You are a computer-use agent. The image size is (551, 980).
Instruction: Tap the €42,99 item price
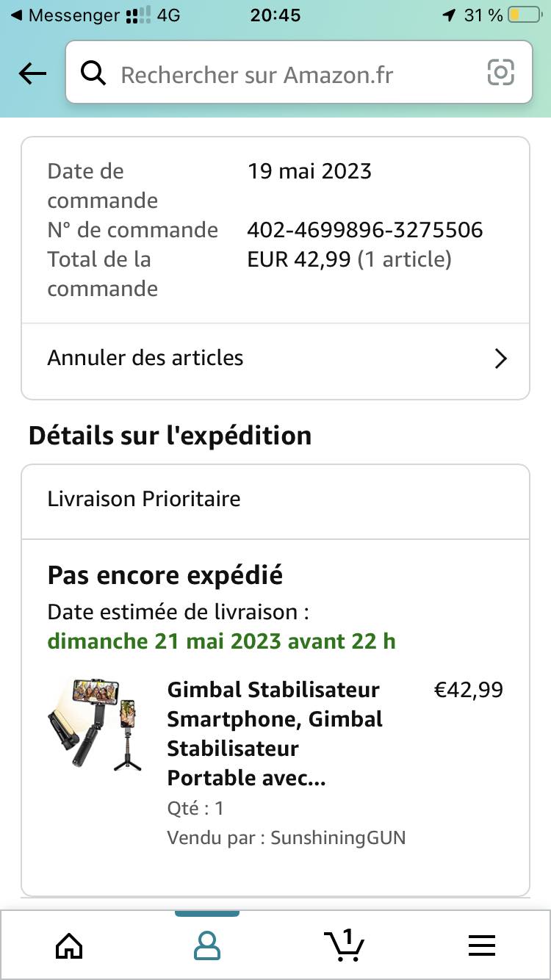[469, 690]
